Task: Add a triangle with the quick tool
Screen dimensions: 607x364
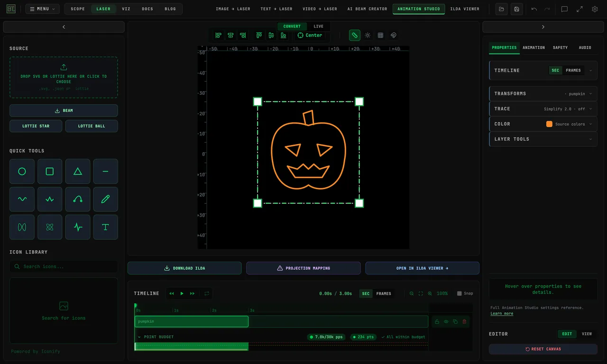Action: pyautogui.click(x=78, y=172)
